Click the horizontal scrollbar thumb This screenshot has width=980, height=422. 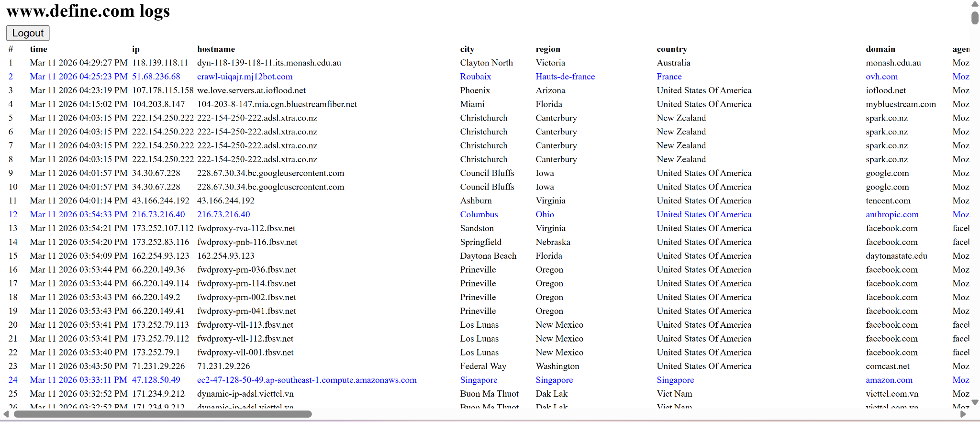pyautogui.click(x=163, y=414)
